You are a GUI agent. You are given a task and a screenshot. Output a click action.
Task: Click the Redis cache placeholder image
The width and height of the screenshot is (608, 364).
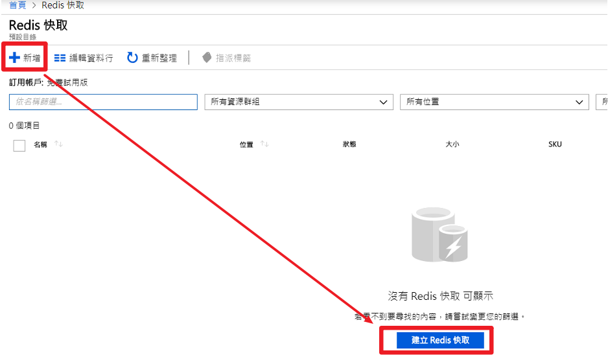click(x=439, y=234)
